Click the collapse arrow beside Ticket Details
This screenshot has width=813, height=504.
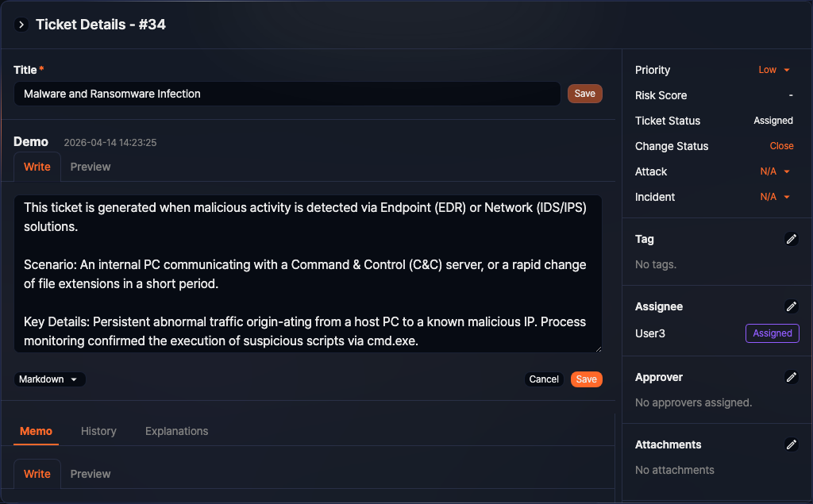(21, 25)
